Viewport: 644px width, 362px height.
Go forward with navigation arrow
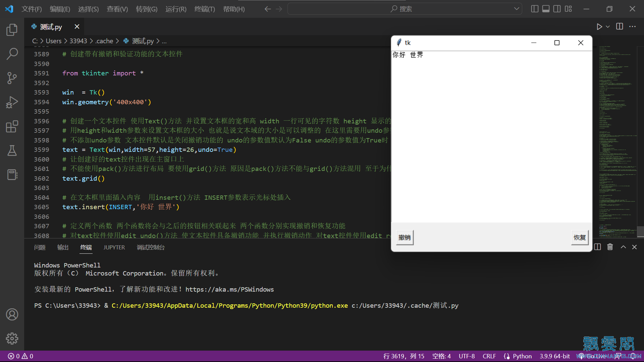coord(279,9)
